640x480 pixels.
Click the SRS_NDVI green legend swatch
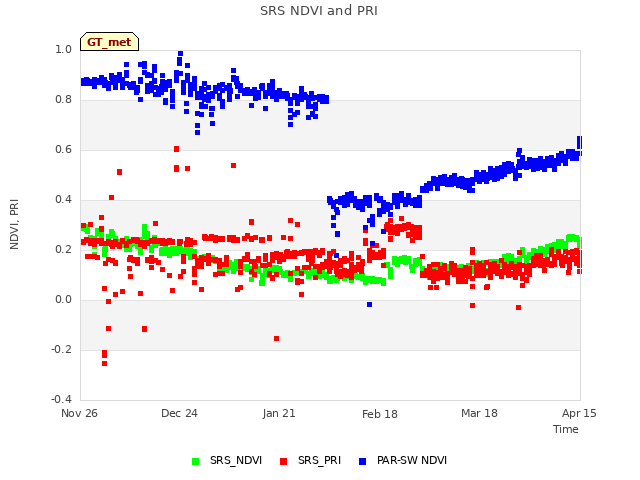[x=196, y=461]
